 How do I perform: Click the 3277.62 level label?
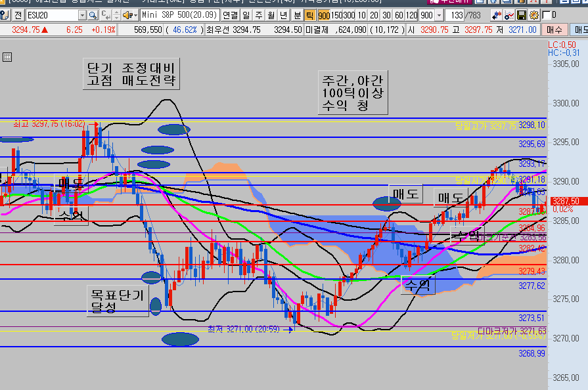pyautogui.click(x=531, y=286)
